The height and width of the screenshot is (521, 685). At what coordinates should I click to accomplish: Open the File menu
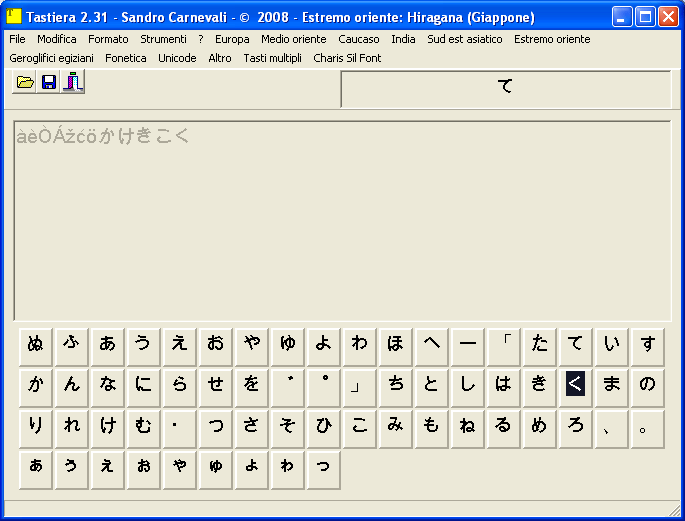tap(17, 39)
